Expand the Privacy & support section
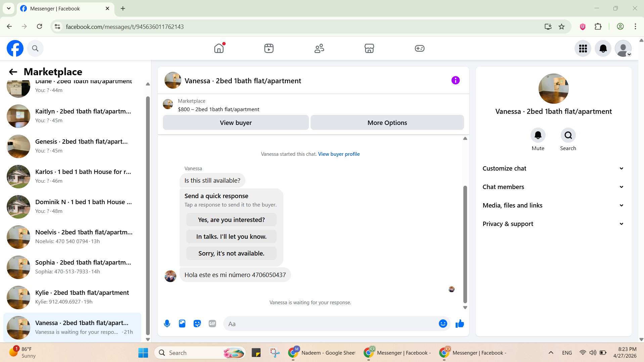The image size is (644, 362). coord(553,224)
